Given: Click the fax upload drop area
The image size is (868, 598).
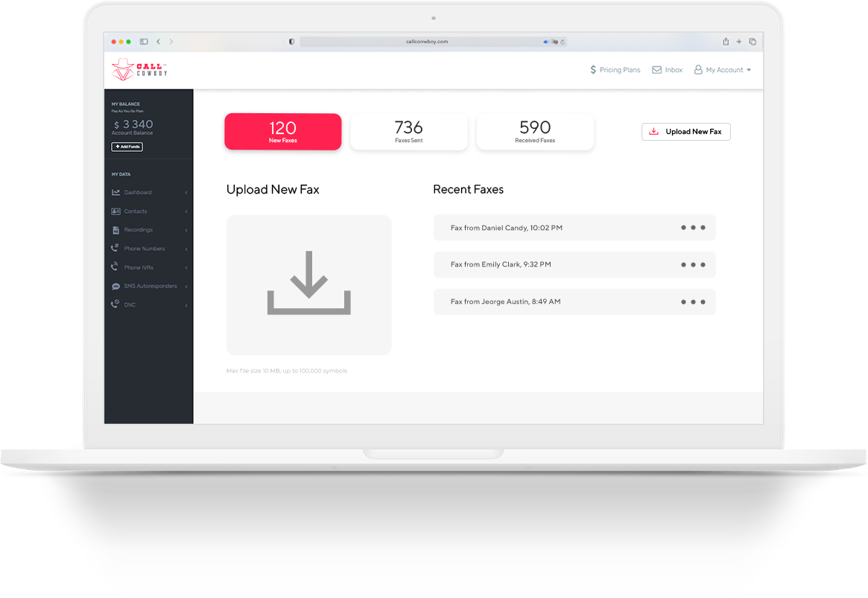Looking at the screenshot, I should pyautogui.click(x=308, y=284).
